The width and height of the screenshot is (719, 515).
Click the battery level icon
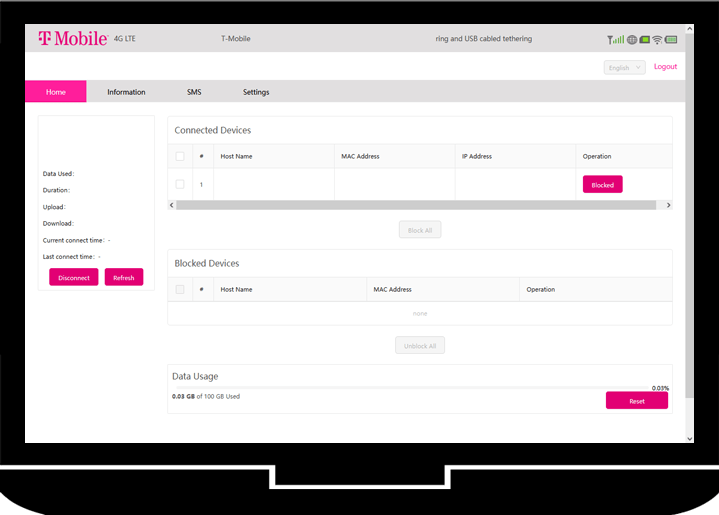coord(671,40)
